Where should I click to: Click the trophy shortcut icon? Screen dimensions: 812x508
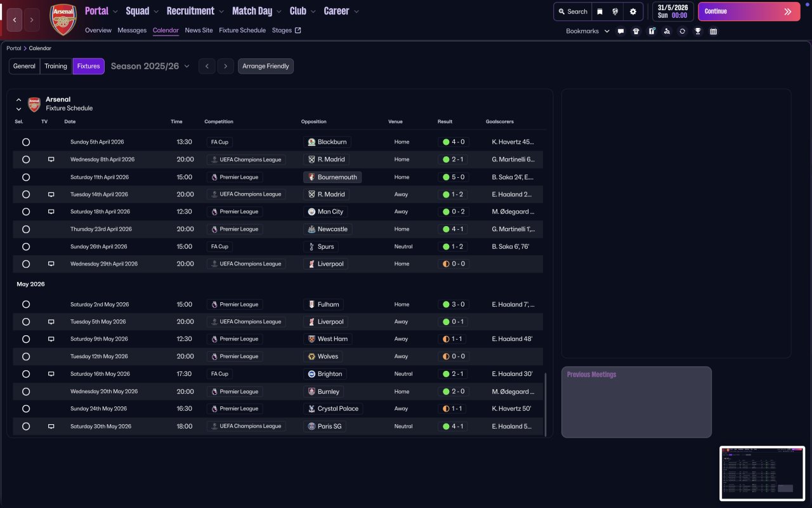698,31
